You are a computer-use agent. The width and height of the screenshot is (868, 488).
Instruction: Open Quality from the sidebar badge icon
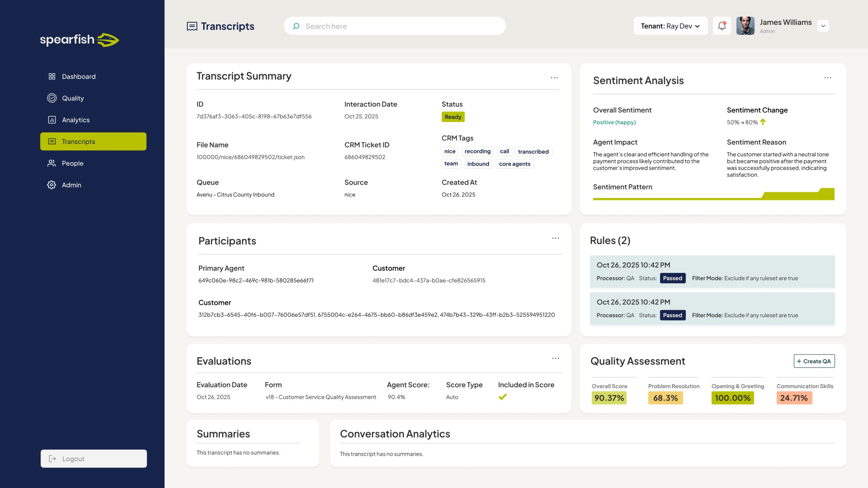coord(52,98)
